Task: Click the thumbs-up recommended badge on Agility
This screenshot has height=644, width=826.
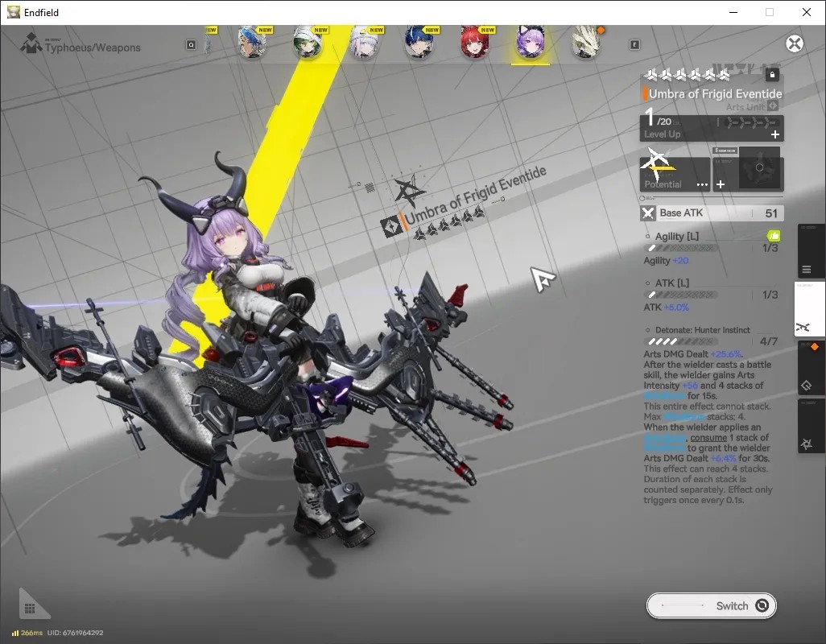Action: pos(774,235)
